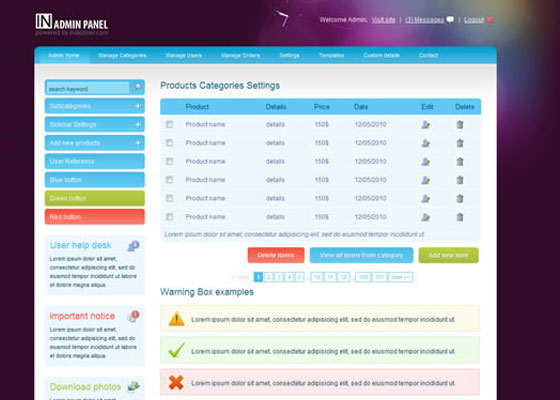Image resolution: width=560 pixels, height=400 pixels.
Task: Tick the first product row checkbox
Action: tap(169, 124)
